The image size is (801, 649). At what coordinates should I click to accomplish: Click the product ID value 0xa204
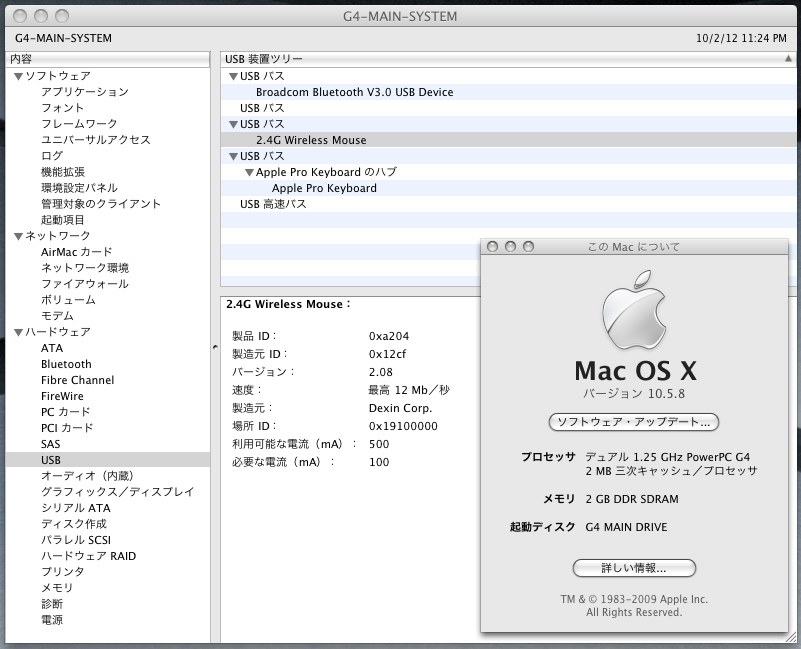389,336
